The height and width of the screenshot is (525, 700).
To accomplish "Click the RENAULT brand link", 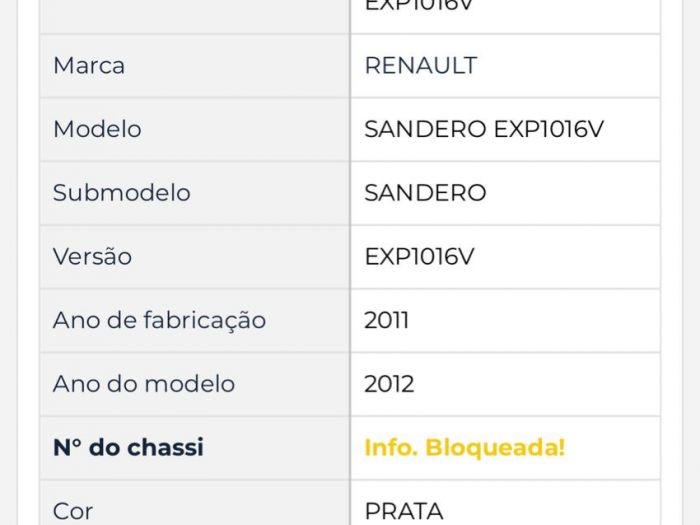I will [420, 66].
